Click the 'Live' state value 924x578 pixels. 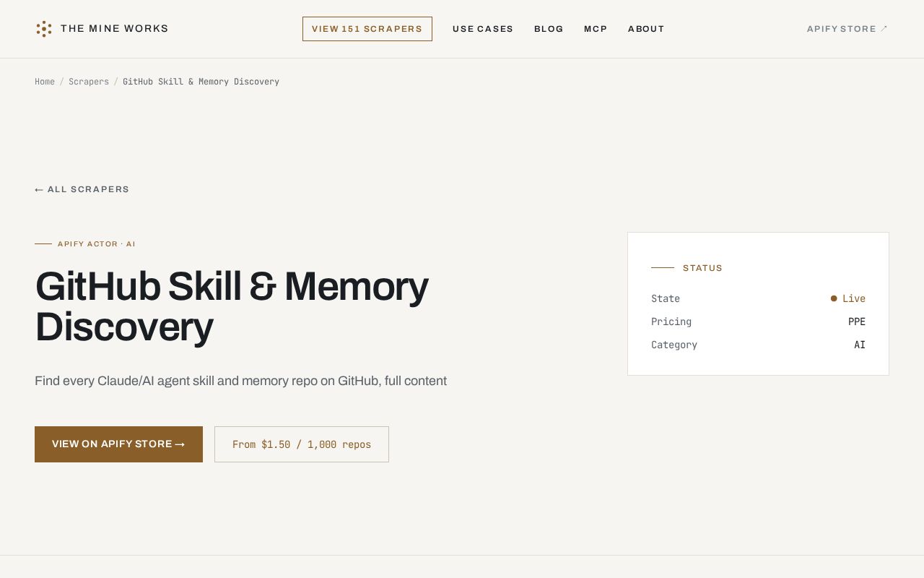point(854,298)
